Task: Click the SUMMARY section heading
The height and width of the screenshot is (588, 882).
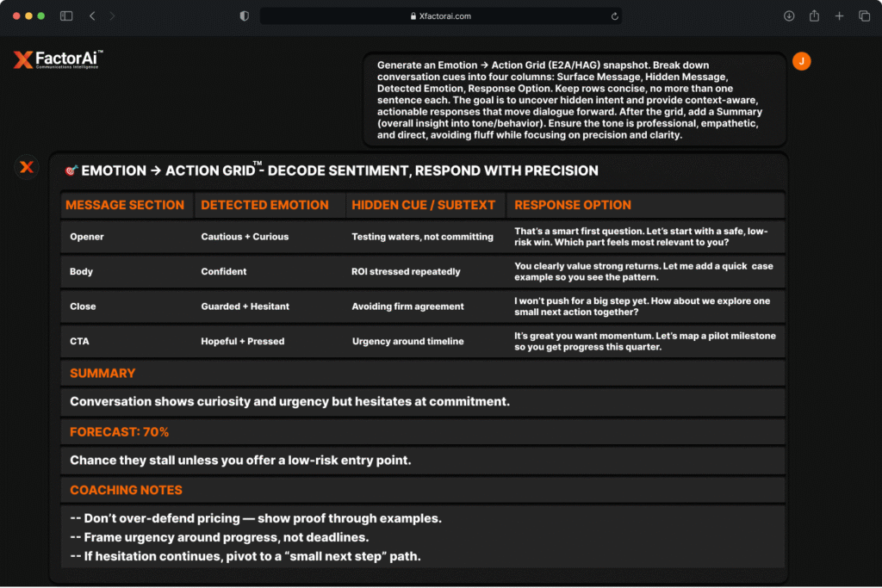Action: 102,374
